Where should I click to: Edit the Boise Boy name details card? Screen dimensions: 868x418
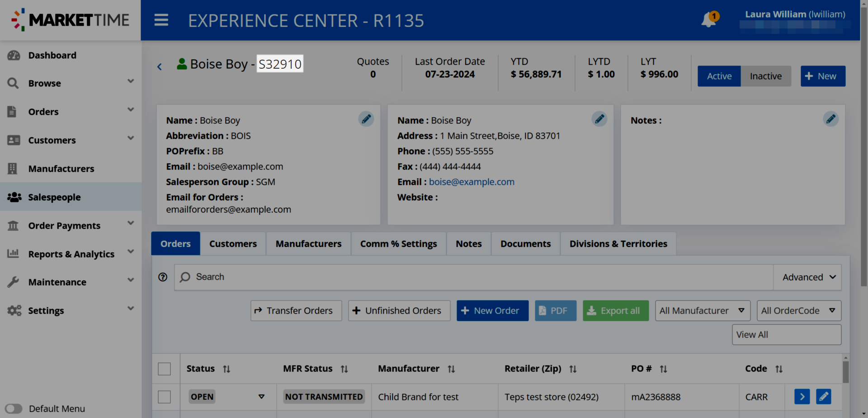tap(366, 119)
